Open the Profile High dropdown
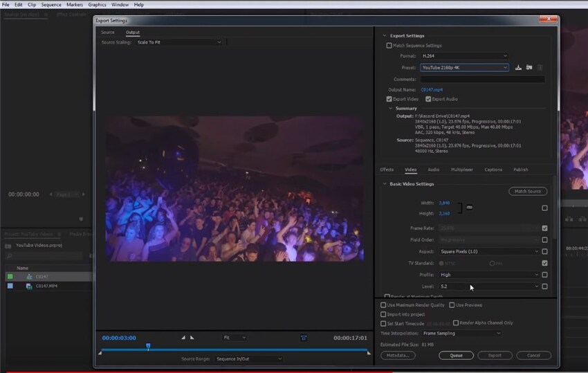 pyautogui.click(x=489, y=275)
